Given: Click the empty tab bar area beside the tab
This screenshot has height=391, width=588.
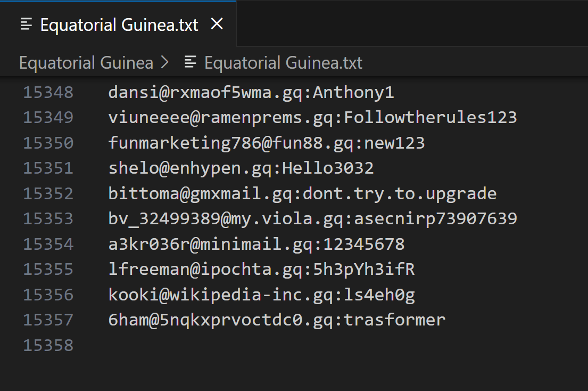Looking at the screenshot, I should point(410,24).
